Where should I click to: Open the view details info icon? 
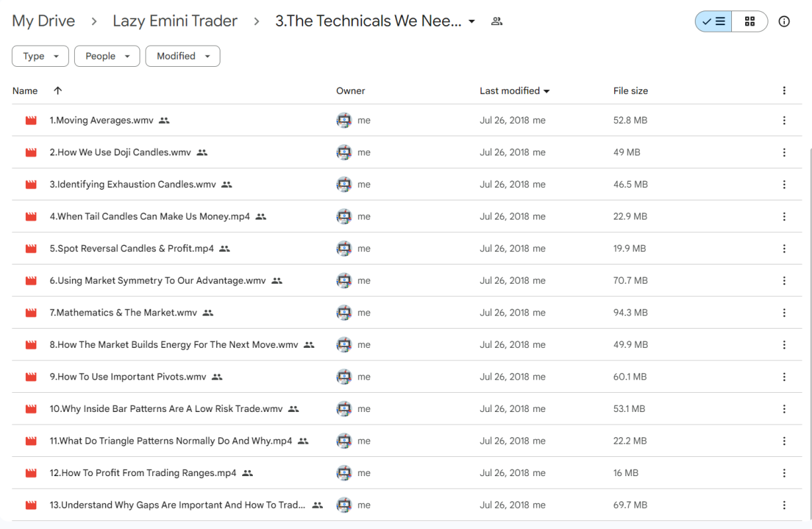click(784, 22)
